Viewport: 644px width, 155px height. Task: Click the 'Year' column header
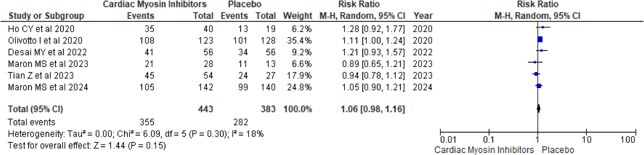pyautogui.click(x=423, y=16)
